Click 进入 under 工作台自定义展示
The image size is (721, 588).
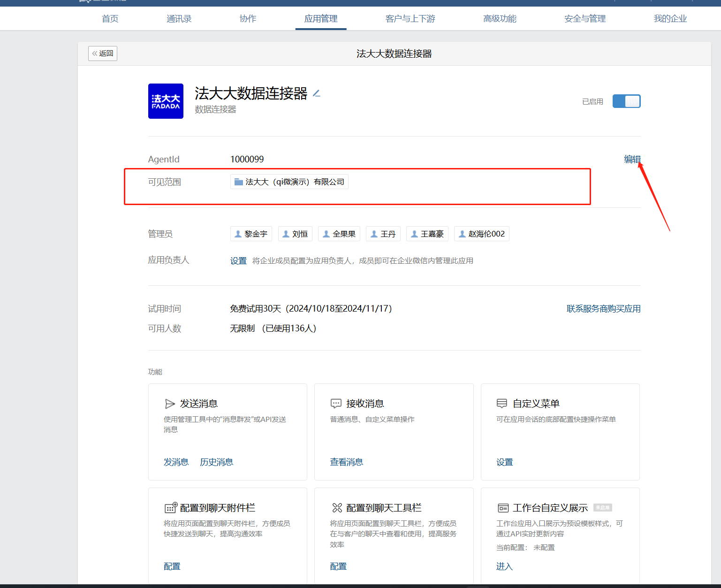pos(505,566)
